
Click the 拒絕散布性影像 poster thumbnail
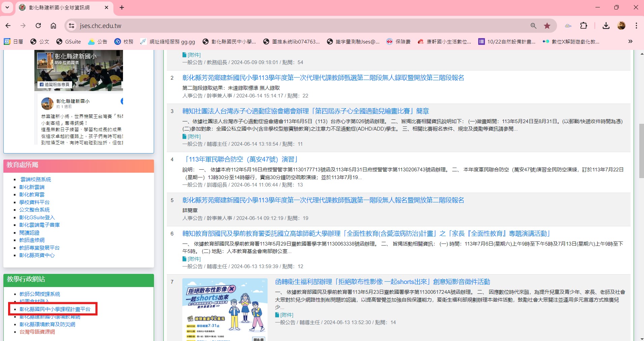pyautogui.click(x=225, y=309)
